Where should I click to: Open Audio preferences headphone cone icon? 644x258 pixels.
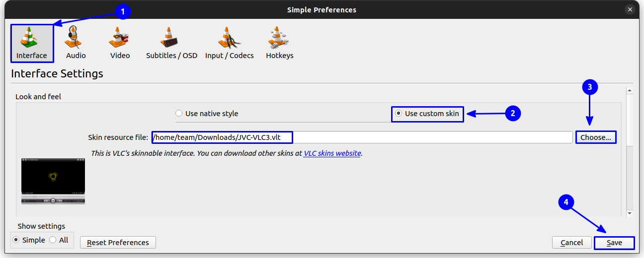[x=76, y=38]
